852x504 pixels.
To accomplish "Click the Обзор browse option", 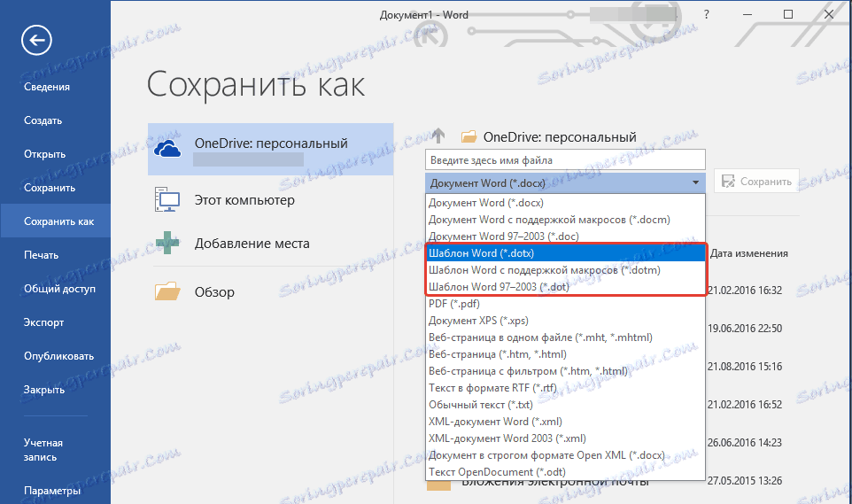I will [x=214, y=292].
